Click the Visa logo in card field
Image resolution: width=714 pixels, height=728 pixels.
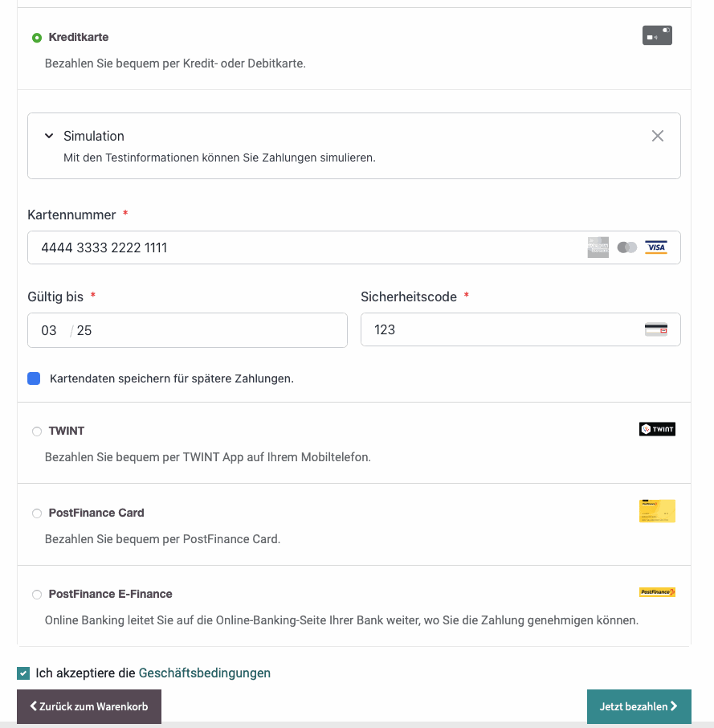[x=656, y=247]
